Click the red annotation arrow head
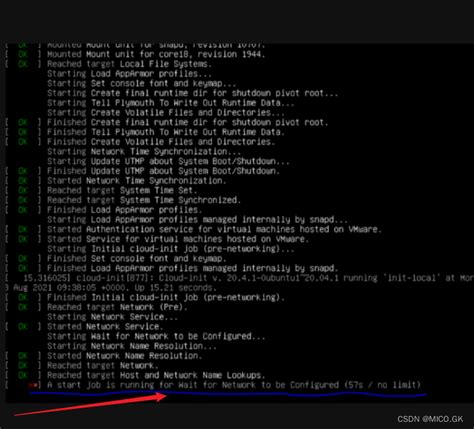 (160, 397)
